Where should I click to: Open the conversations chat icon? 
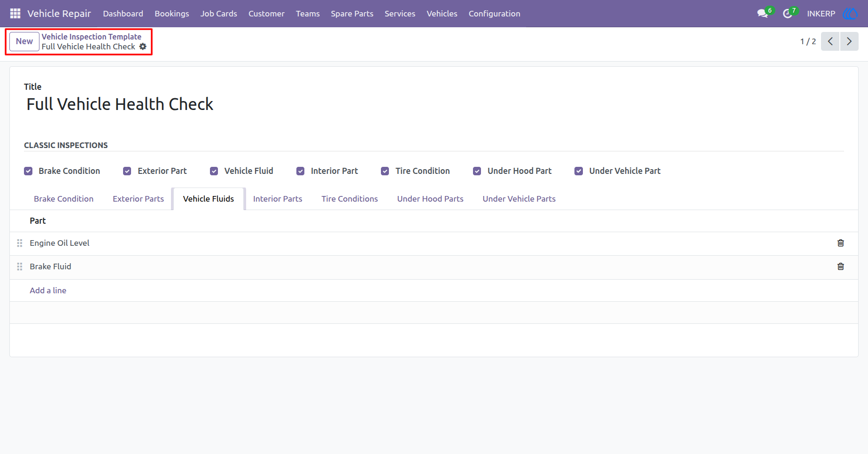point(762,14)
